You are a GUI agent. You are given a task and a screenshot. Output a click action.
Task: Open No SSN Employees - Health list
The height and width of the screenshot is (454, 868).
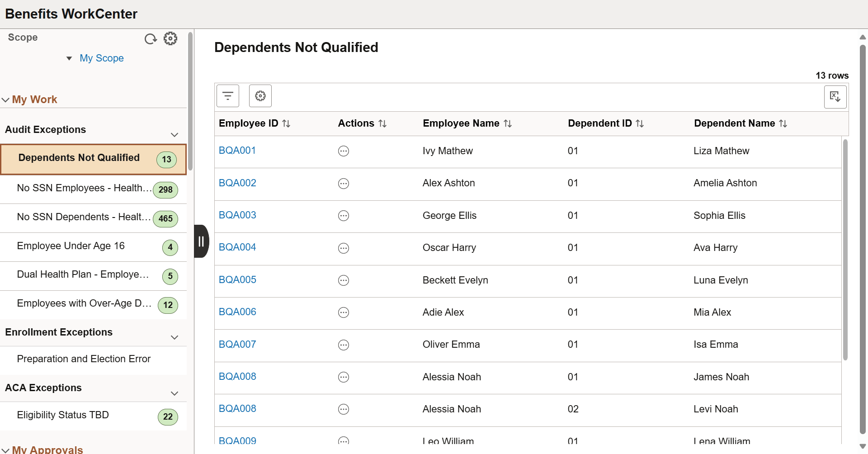[94, 189]
